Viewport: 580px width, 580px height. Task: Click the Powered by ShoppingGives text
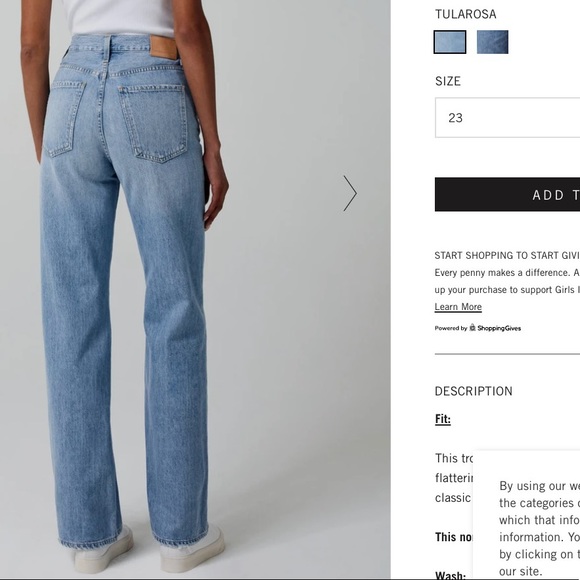click(478, 328)
